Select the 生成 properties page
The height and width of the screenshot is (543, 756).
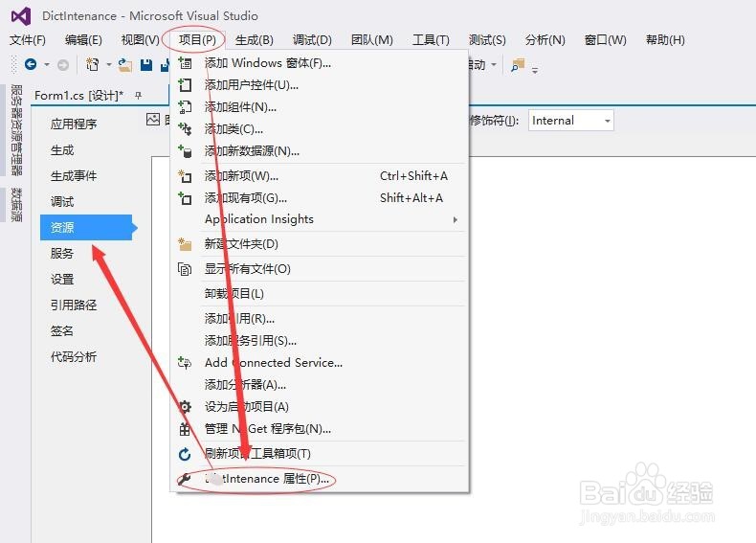point(62,150)
